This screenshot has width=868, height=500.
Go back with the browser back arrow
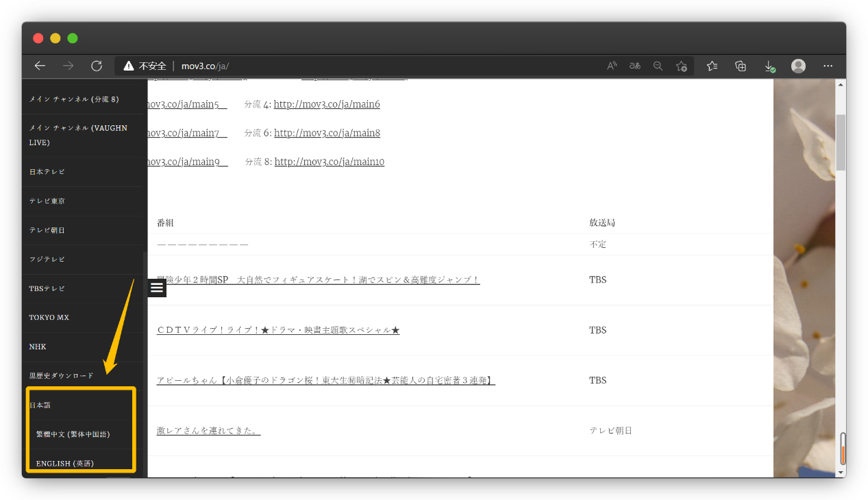click(40, 66)
